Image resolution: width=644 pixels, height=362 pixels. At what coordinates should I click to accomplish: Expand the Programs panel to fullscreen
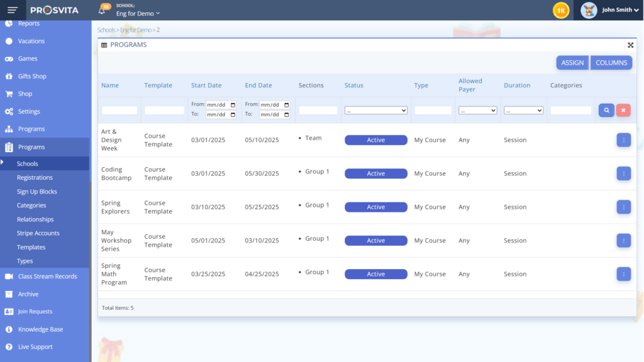tap(630, 45)
